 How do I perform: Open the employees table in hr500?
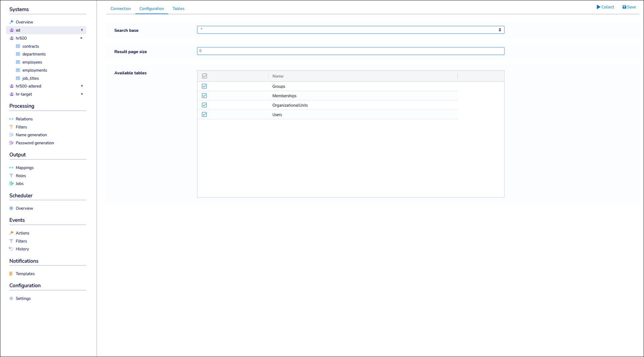pos(32,62)
